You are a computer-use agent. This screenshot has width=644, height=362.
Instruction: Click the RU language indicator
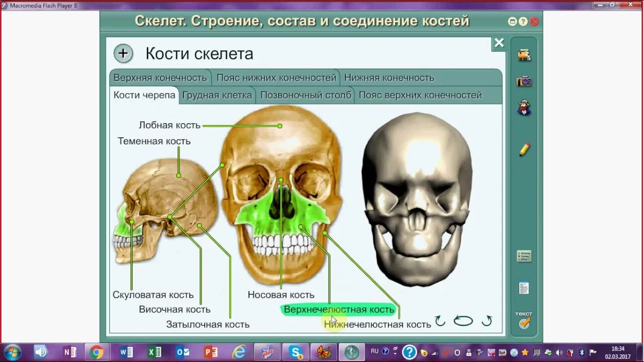pyautogui.click(x=374, y=351)
